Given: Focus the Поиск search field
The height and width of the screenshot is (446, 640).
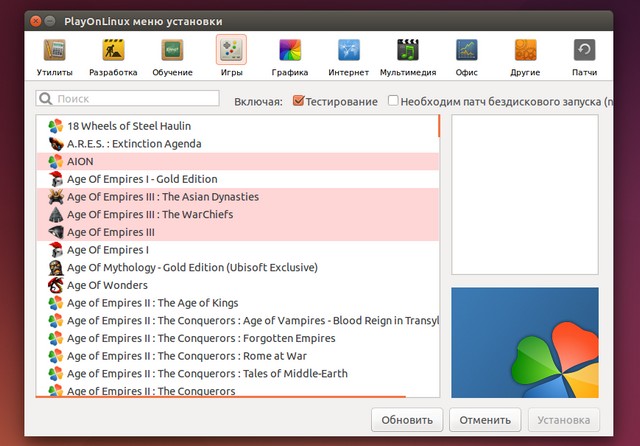Looking at the screenshot, I should click(x=127, y=98).
